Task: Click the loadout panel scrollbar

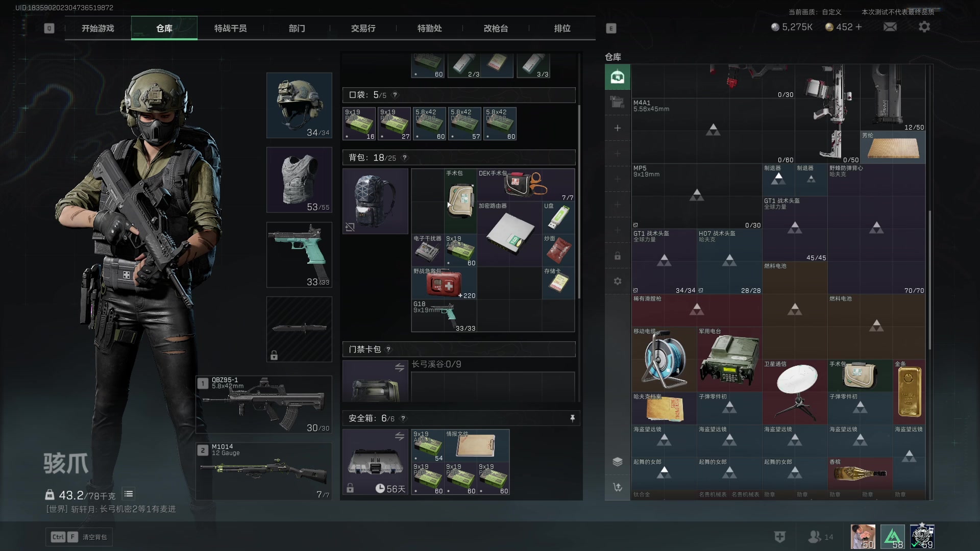Action: [x=579, y=202]
